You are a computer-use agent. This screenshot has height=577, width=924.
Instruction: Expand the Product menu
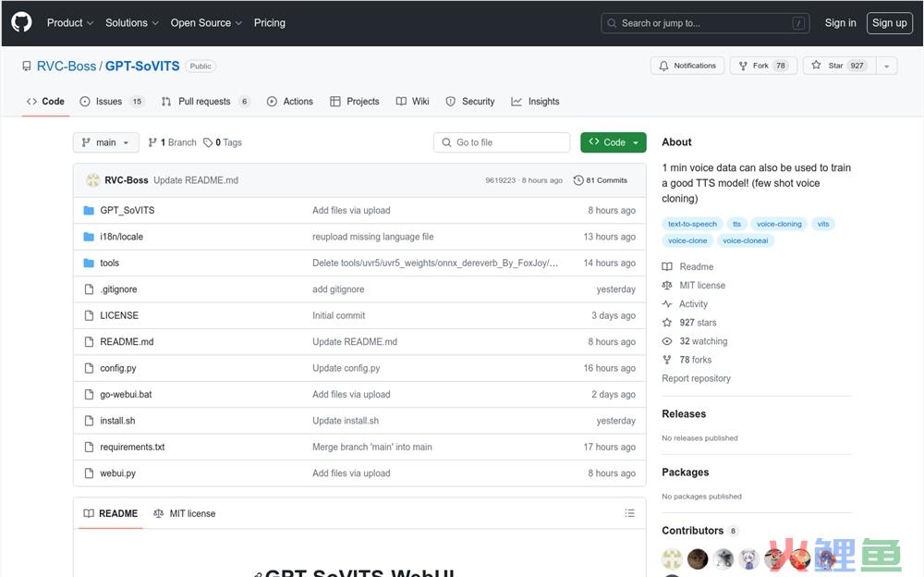(70, 23)
